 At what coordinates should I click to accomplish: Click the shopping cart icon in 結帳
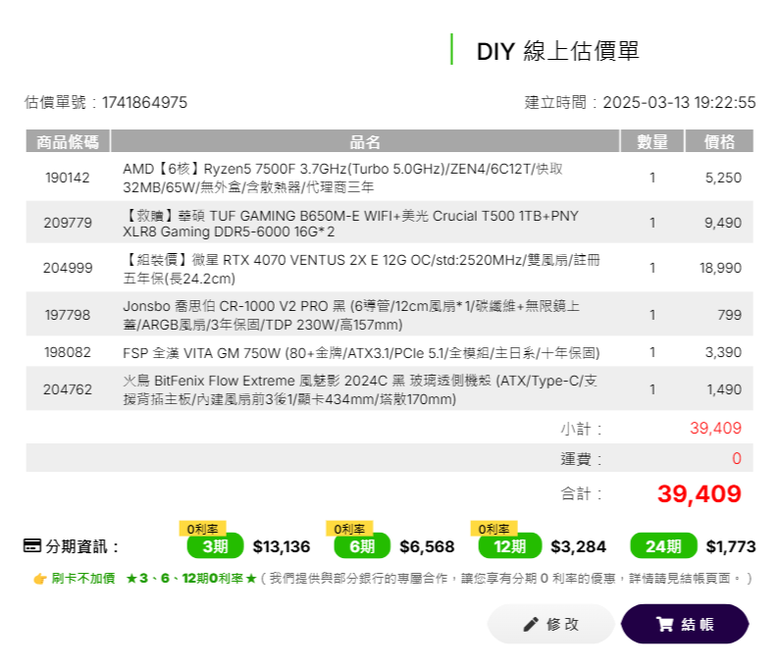pos(665,624)
